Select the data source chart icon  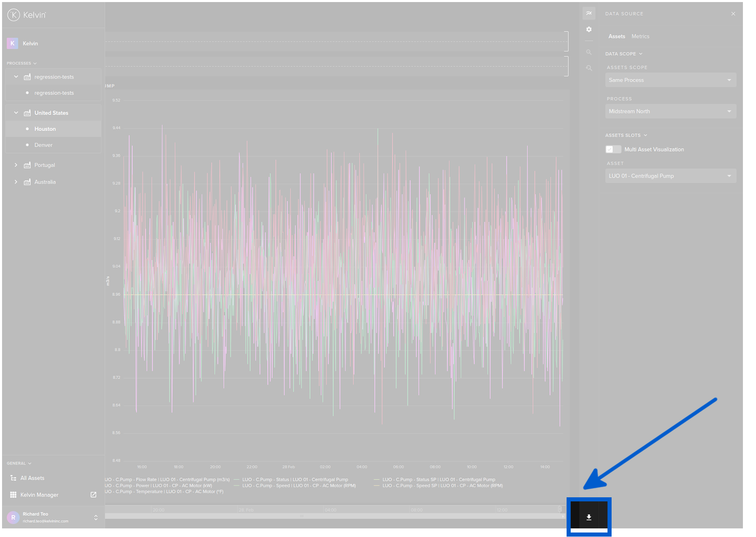pyautogui.click(x=589, y=14)
